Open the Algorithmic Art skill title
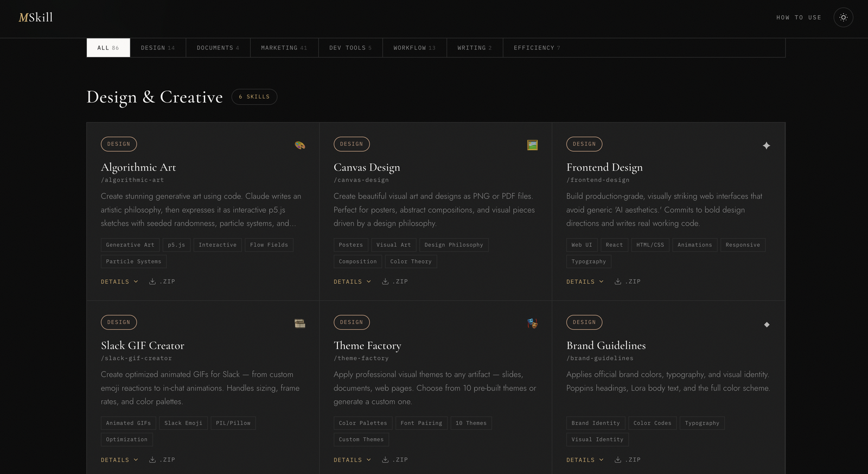The height and width of the screenshot is (474, 868). (x=138, y=167)
